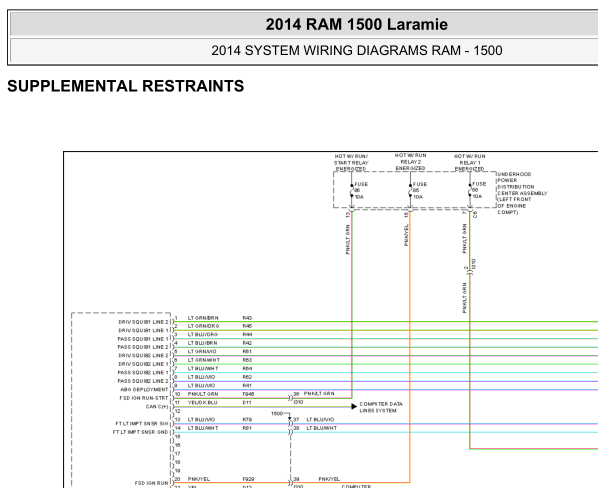Viewport: 598px width, 488px height.
Task: Click the Supplemental Restraints heading
Action: (125, 86)
